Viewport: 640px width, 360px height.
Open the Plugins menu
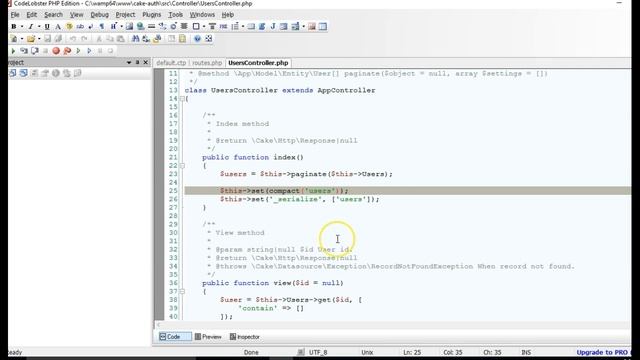pyautogui.click(x=152, y=15)
